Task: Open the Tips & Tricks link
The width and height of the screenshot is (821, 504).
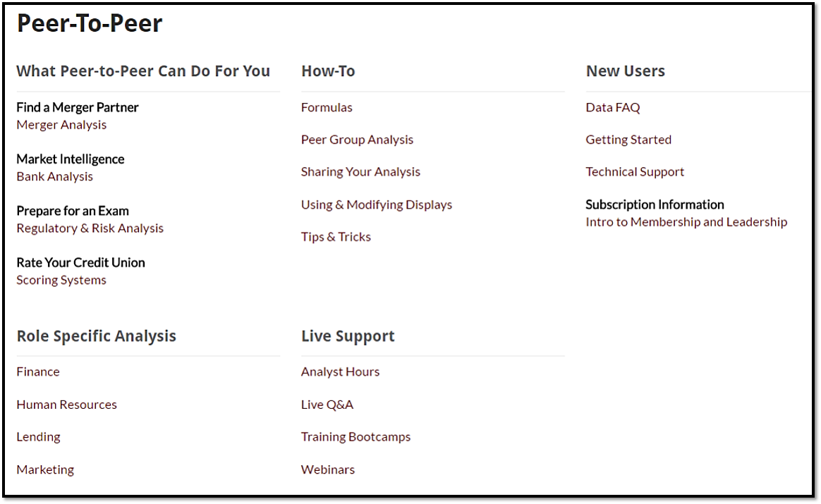Action: tap(336, 237)
